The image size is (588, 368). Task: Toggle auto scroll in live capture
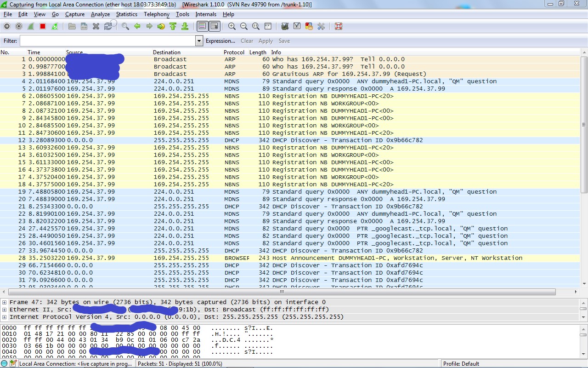tap(215, 26)
